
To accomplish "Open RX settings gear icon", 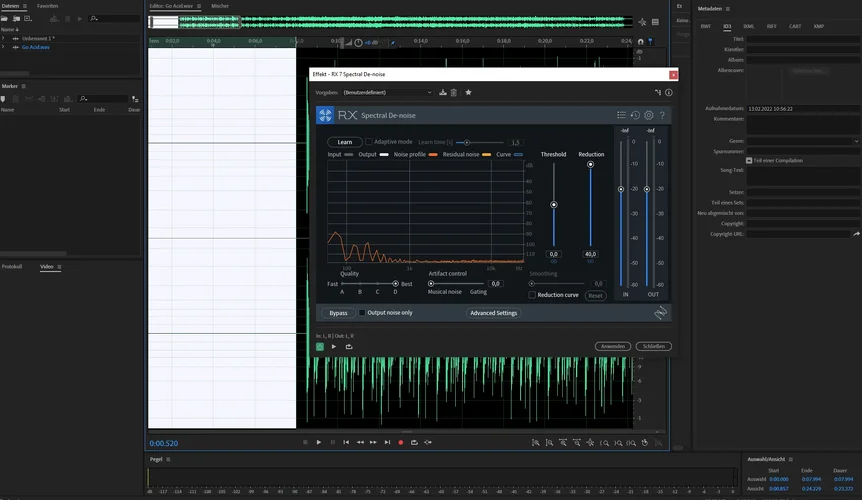I will (648, 115).
